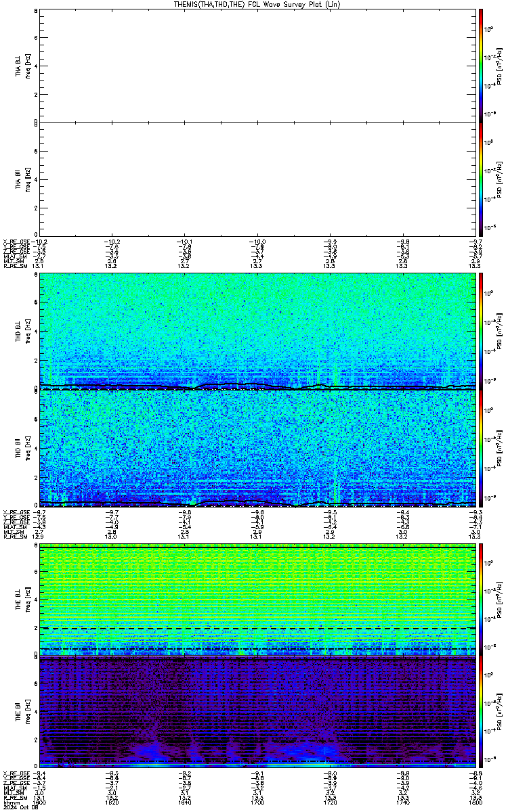Click the black frequency trace in THD B-perpendicular panel

(x=257, y=386)
